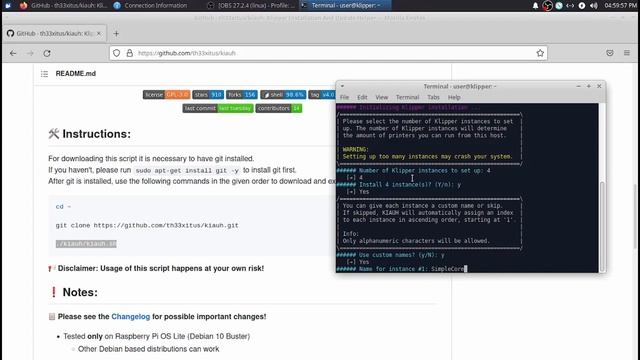Open the Changelog link

coord(131,317)
